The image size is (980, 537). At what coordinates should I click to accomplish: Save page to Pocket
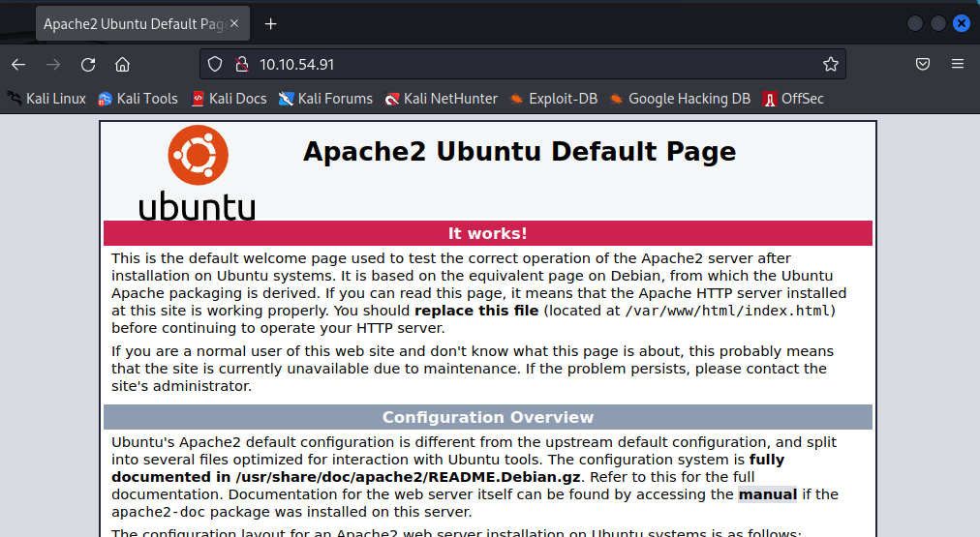[923, 64]
